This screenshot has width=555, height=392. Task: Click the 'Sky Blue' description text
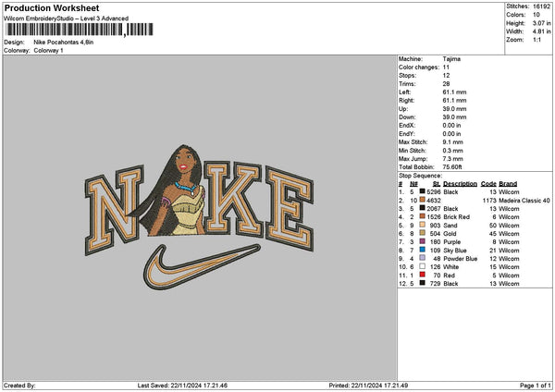[x=455, y=251]
